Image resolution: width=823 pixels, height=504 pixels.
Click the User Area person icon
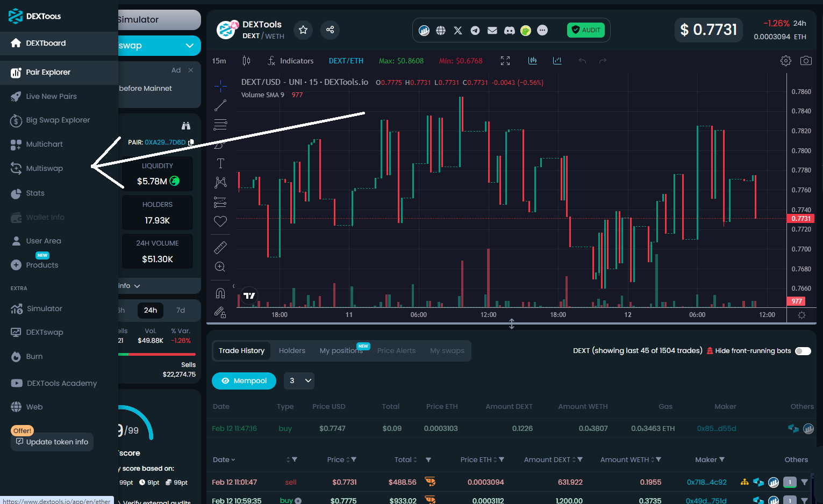16,241
